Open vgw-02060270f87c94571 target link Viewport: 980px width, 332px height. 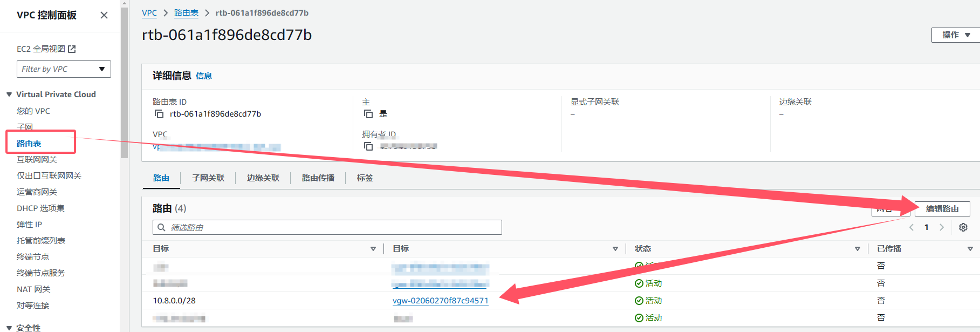click(x=441, y=301)
